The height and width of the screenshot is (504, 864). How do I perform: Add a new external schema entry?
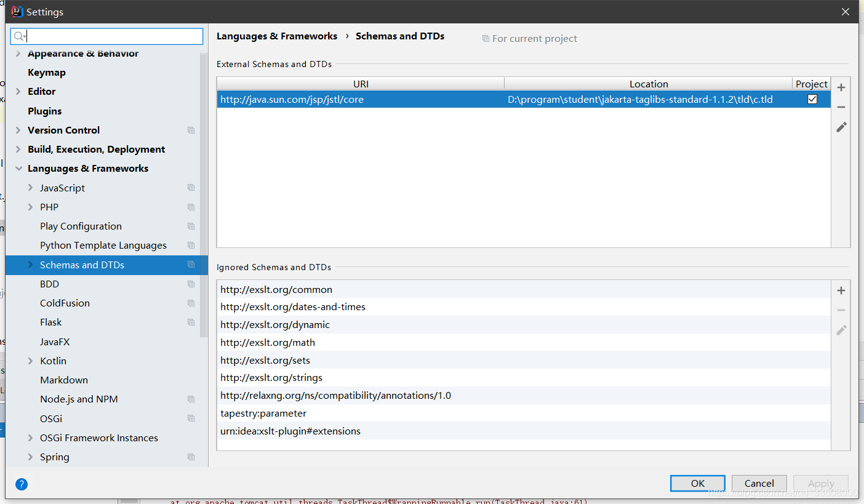pos(841,87)
